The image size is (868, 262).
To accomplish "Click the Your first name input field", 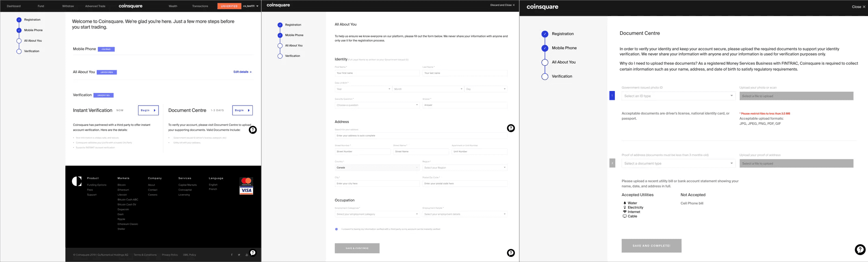I will 377,74.
